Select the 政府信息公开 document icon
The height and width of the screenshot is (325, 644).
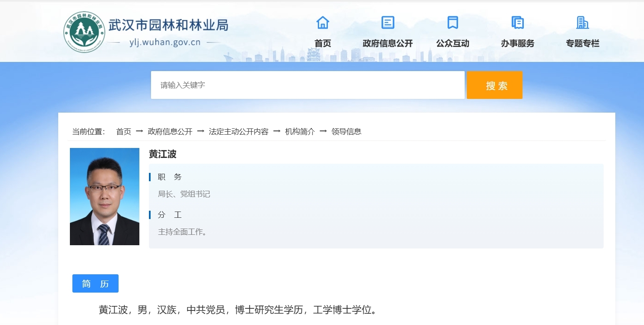click(x=387, y=22)
